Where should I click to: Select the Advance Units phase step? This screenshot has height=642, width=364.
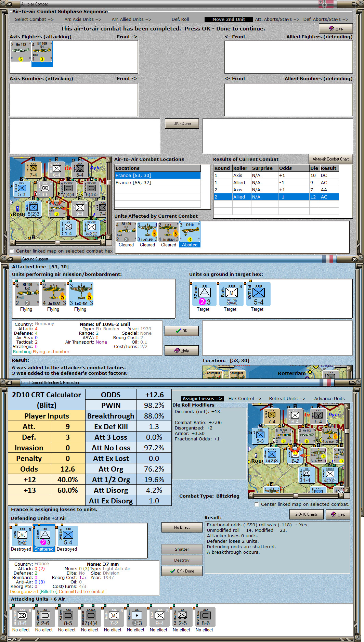point(329,399)
